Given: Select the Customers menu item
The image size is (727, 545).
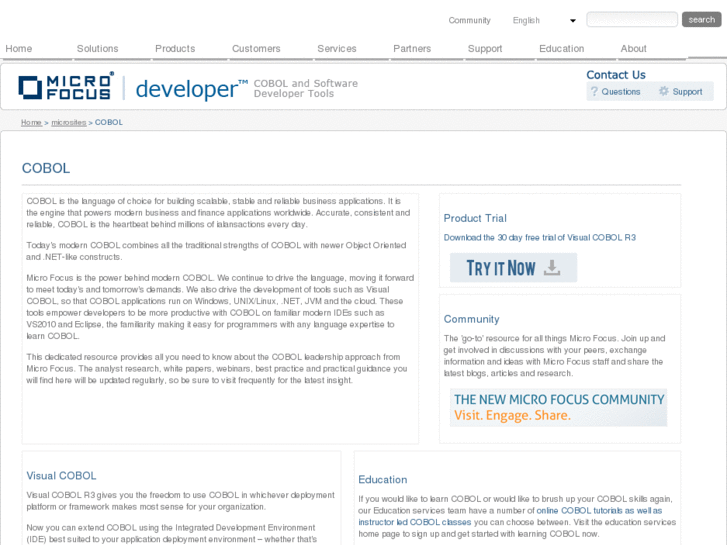Looking at the screenshot, I should (x=256, y=48).
